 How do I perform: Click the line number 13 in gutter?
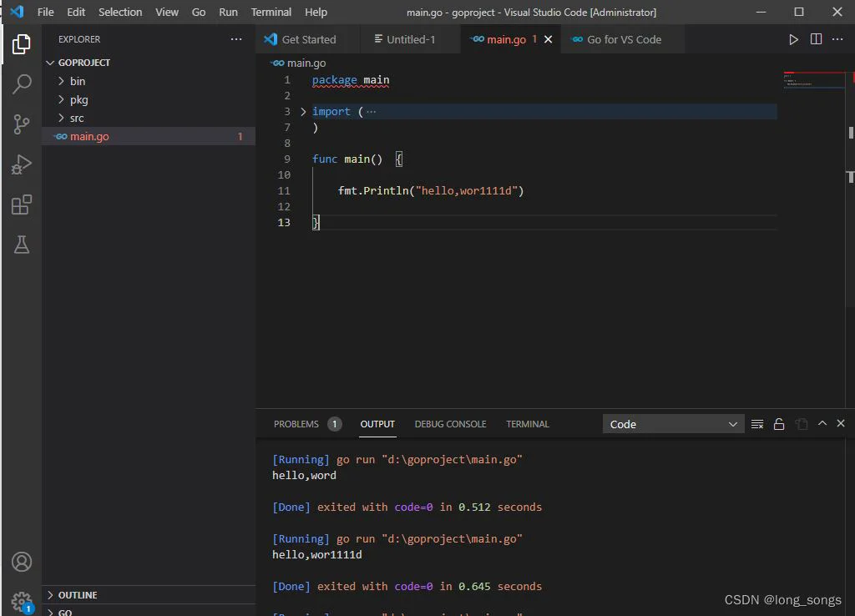pyautogui.click(x=284, y=222)
